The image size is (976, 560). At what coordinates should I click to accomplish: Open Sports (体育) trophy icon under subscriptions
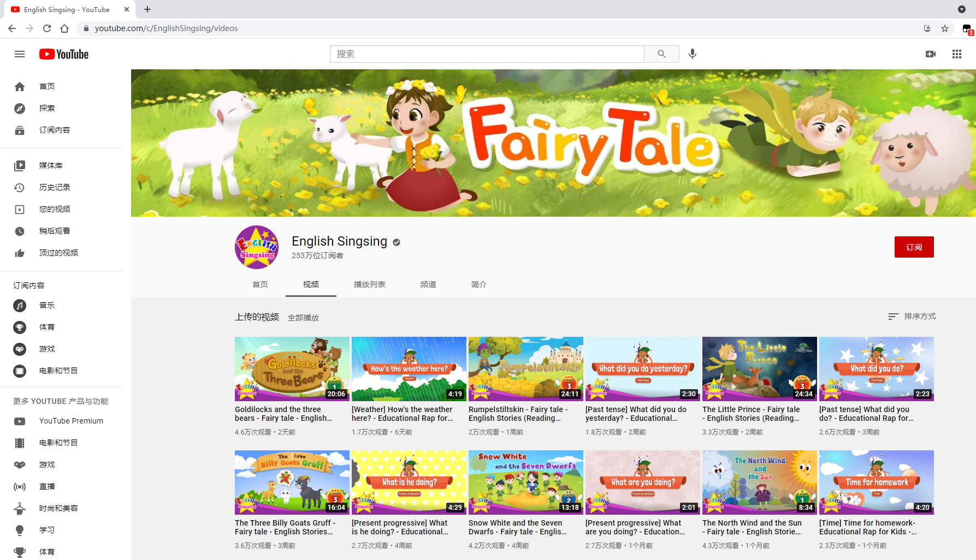[x=20, y=327]
